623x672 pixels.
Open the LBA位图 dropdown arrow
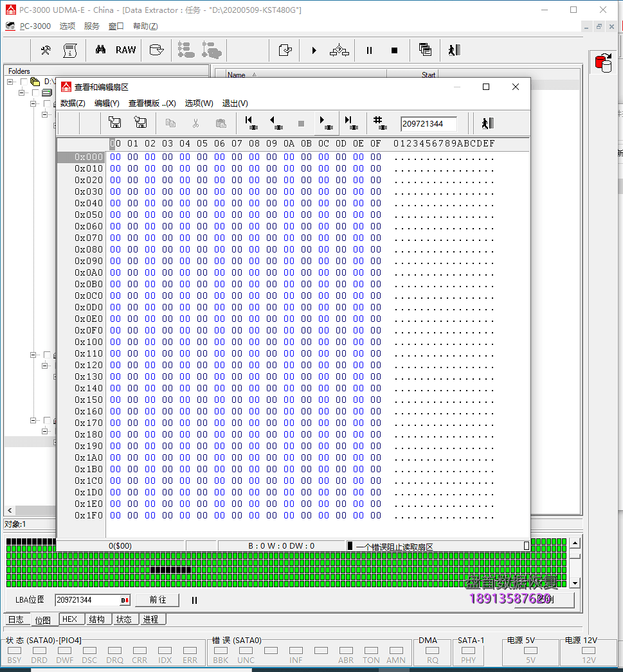point(125,601)
